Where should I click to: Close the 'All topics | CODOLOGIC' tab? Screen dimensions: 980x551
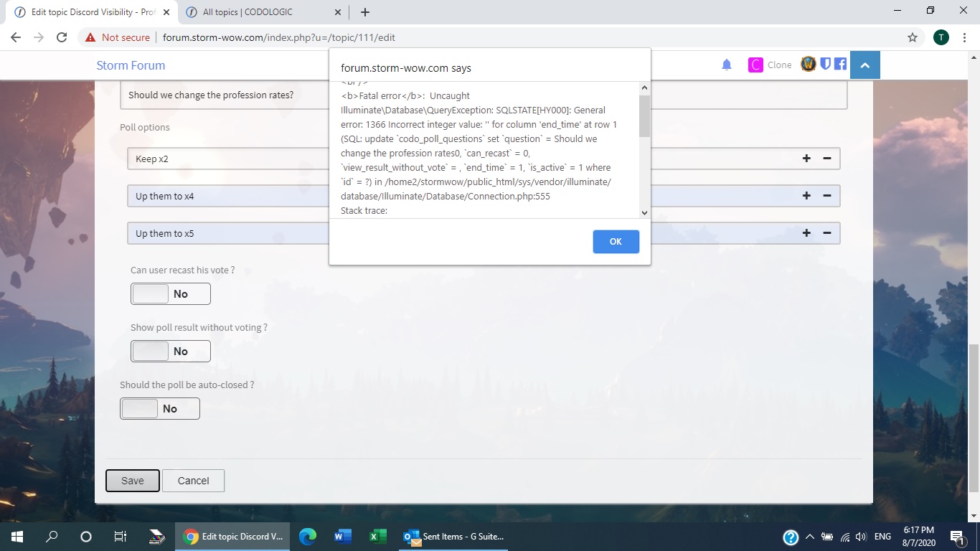pos(338,12)
